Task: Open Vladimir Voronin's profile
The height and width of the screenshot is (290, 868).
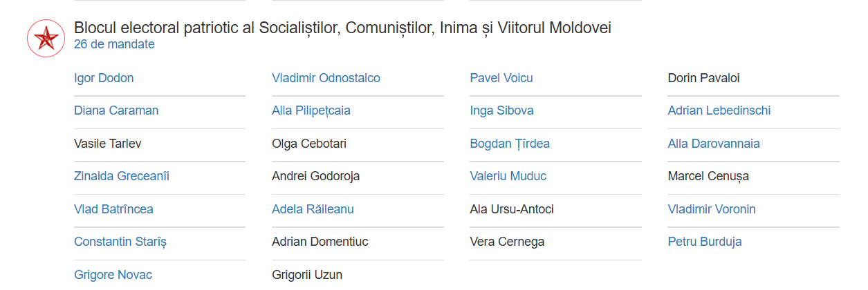Action: point(712,209)
